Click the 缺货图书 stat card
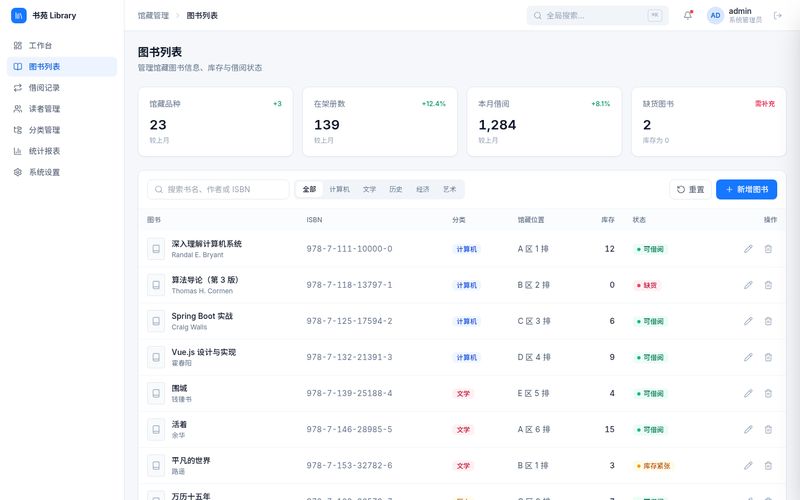This screenshot has width=800, height=500. (x=709, y=121)
